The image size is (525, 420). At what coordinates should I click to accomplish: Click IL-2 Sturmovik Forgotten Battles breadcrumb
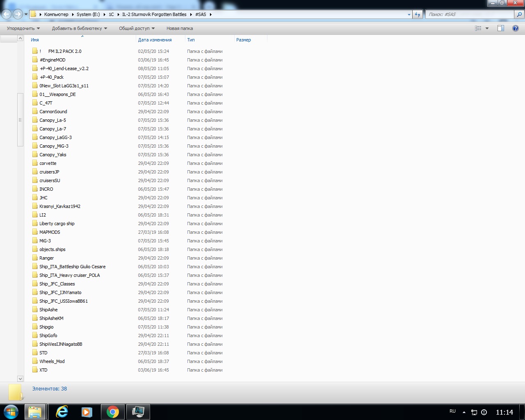154,14
